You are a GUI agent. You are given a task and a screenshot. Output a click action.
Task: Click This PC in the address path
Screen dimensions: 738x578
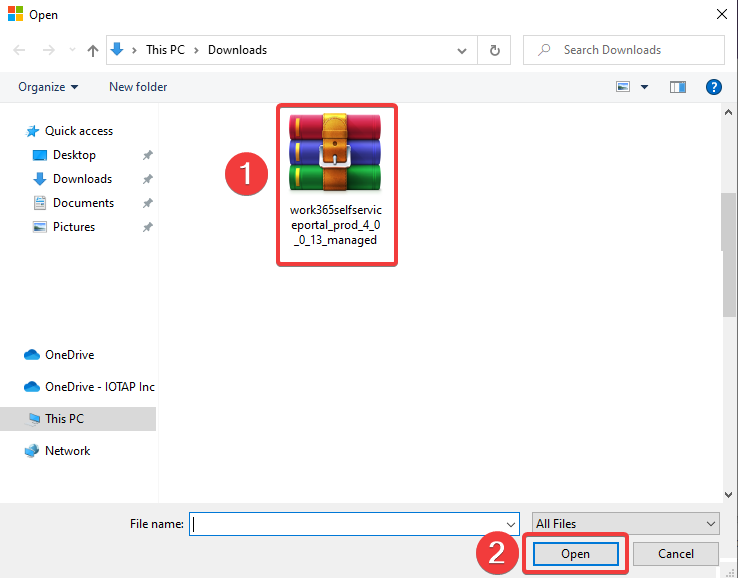coord(165,50)
